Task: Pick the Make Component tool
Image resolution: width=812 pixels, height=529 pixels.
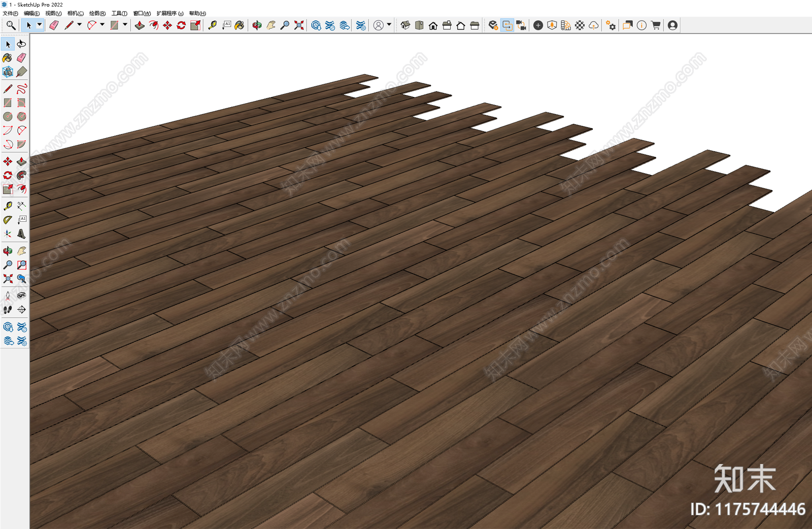Action: pyautogui.click(x=8, y=72)
